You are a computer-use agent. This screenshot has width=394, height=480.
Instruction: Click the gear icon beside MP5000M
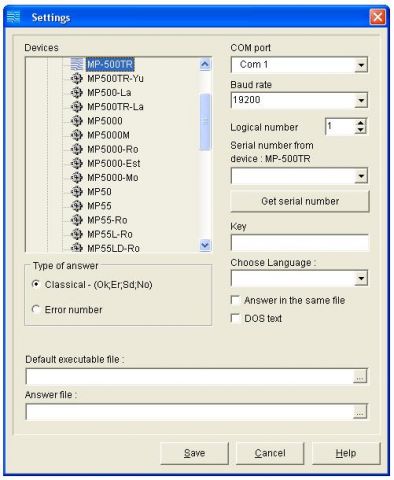[x=77, y=135]
